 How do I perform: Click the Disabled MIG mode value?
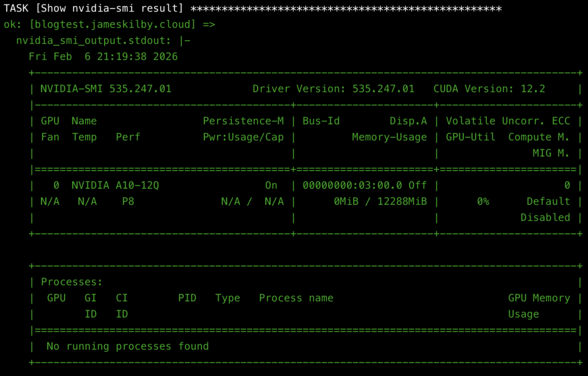(x=545, y=218)
